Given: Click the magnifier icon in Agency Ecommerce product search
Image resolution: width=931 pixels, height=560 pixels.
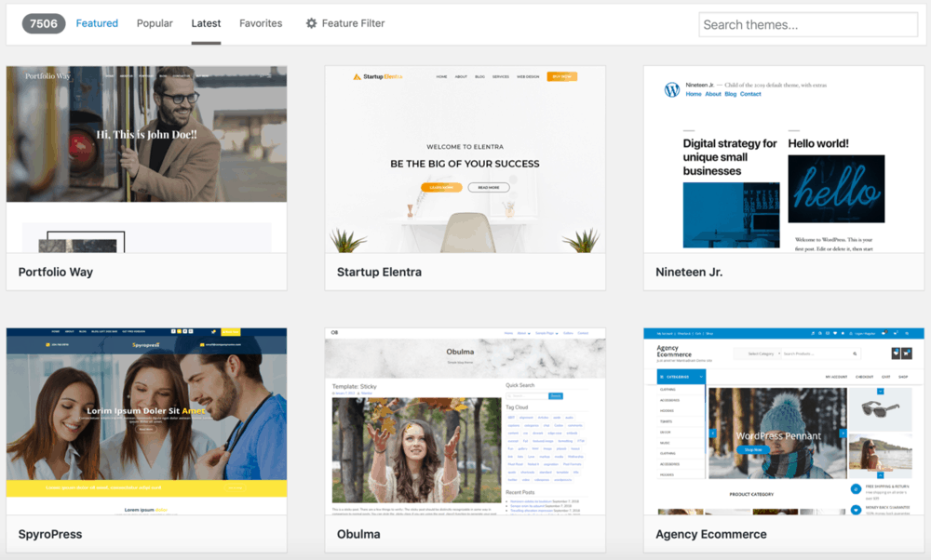Looking at the screenshot, I should [x=855, y=353].
